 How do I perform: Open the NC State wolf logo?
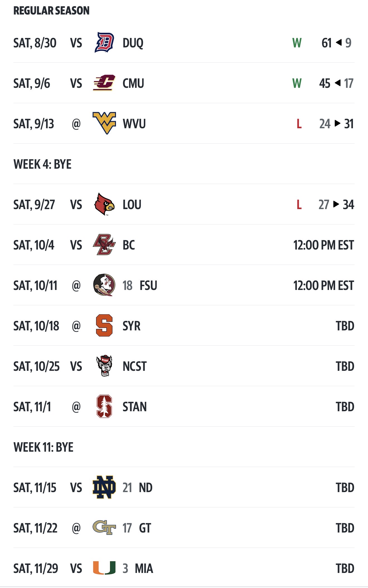[104, 366]
